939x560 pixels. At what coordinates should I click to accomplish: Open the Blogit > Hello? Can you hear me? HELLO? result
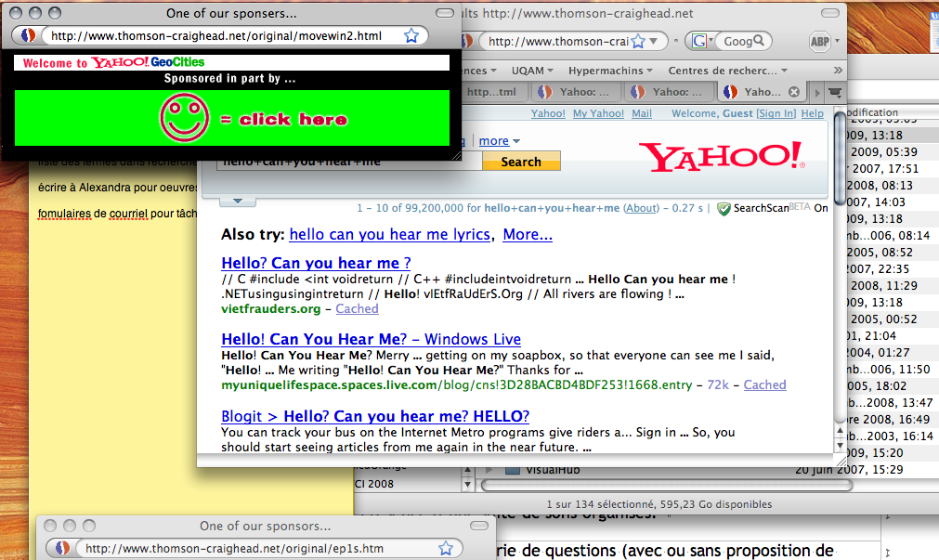pyautogui.click(x=375, y=416)
